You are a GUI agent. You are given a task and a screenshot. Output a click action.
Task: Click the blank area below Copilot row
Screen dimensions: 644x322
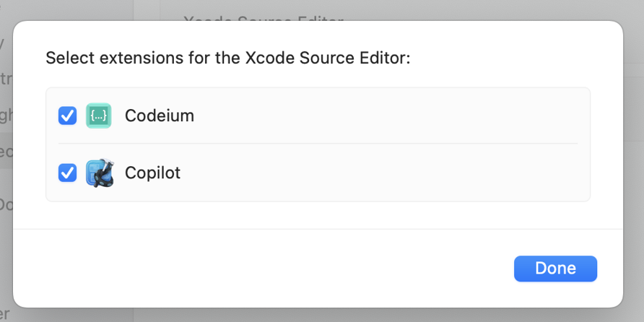(x=318, y=215)
